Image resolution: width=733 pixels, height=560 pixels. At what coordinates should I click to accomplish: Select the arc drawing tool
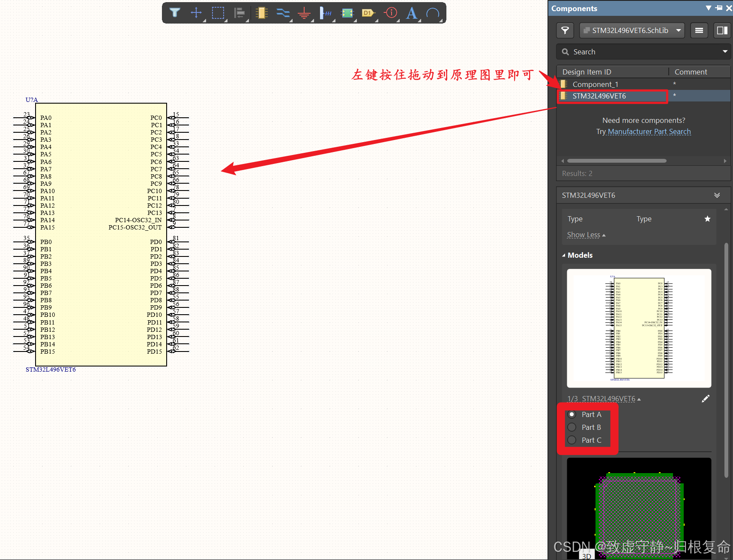coord(433,13)
